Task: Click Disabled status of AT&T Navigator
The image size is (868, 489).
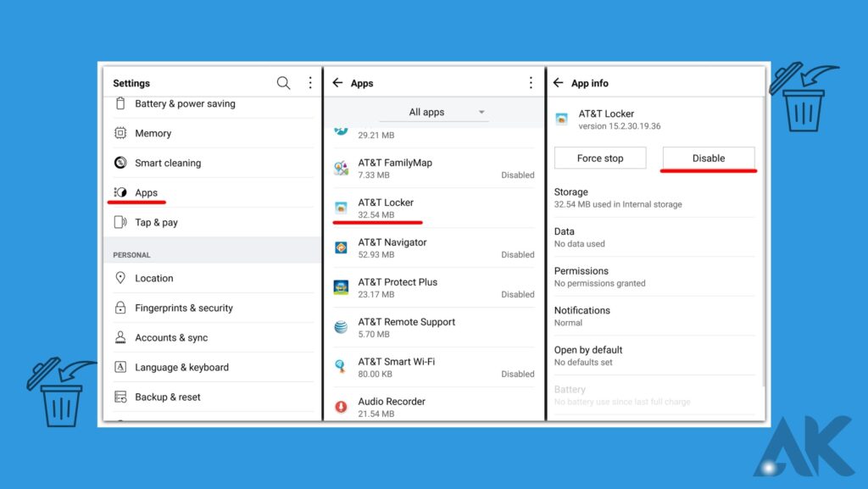Action: pyautogui.click(x=518, y=254)
